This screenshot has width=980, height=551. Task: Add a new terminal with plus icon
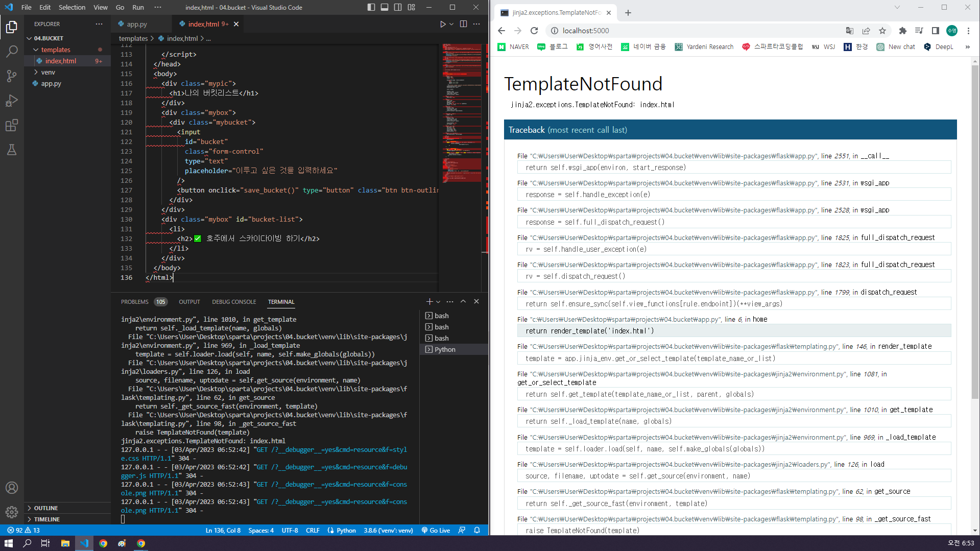tap(429, 302)
